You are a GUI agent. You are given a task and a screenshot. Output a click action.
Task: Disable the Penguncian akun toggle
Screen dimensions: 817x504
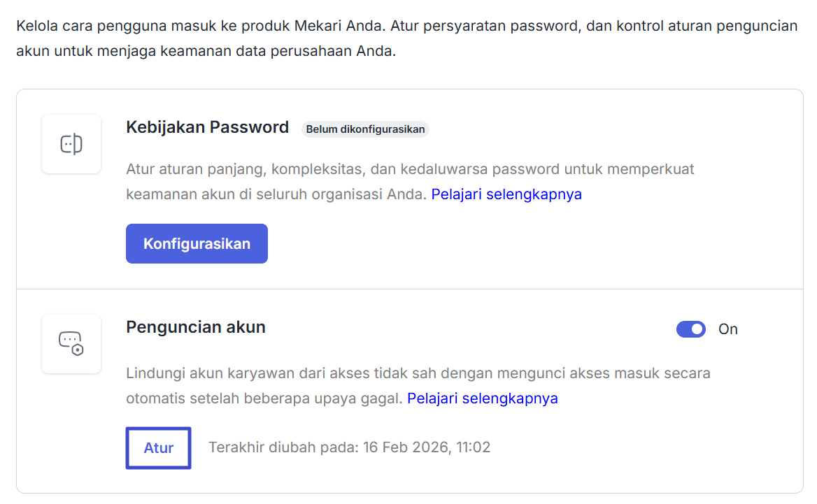(x=690, y=329)
